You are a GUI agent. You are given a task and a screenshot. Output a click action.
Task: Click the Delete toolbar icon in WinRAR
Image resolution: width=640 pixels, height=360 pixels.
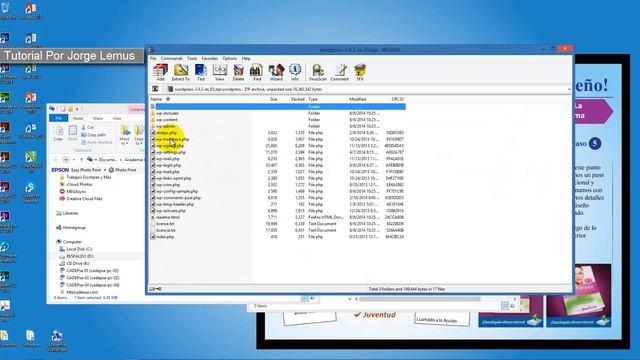tap(238, 72)
